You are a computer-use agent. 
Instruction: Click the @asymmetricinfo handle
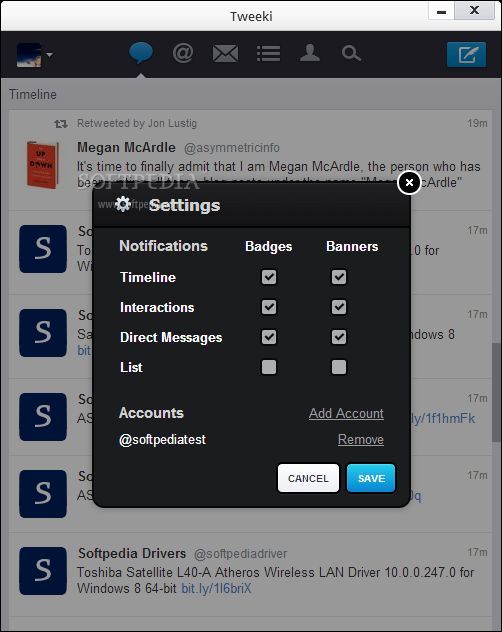click(x=231, y=148)
